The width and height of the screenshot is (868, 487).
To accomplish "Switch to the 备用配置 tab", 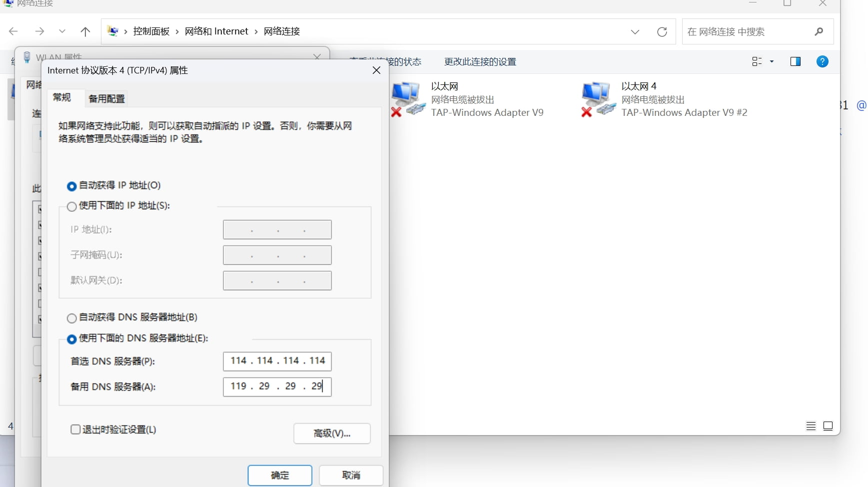I will tap(106, 98).
